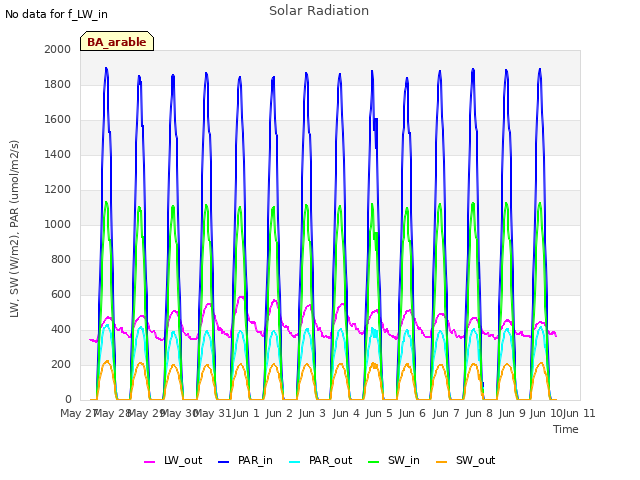Click the LW_out peak near Jun 1
The width and height of the screenshot is (640, 480).
click(241, 298)
